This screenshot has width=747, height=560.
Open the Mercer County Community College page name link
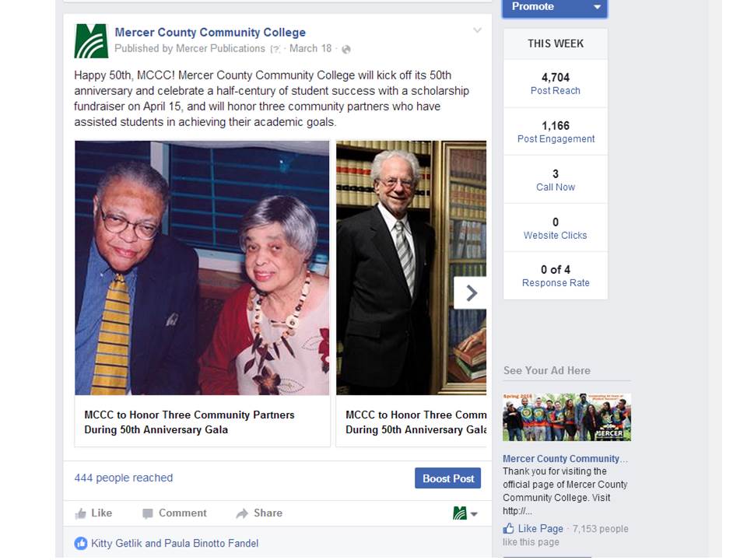pyautogui.click(x=210, y=33)
